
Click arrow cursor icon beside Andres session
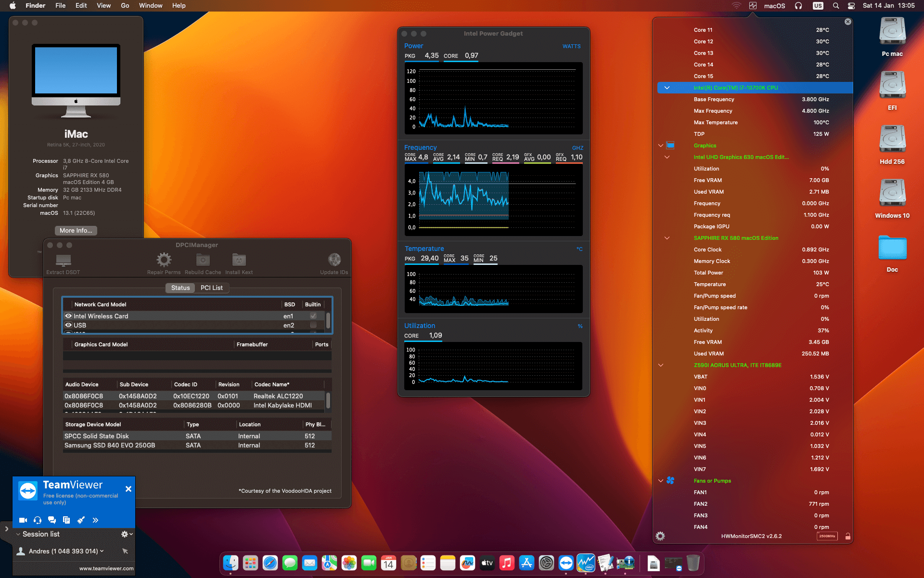[125, 551]
